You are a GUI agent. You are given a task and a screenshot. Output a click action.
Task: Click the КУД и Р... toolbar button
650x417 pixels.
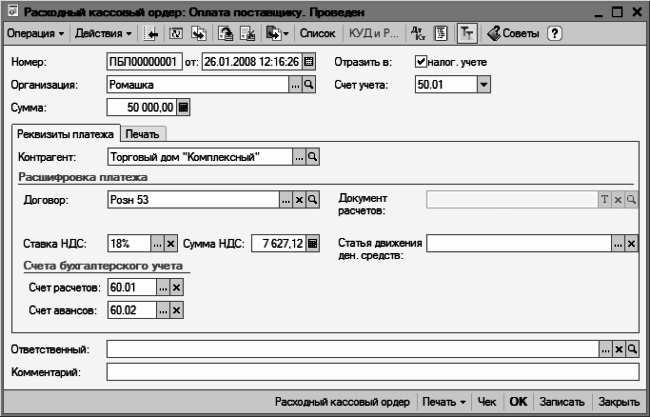tap(374, 34)
